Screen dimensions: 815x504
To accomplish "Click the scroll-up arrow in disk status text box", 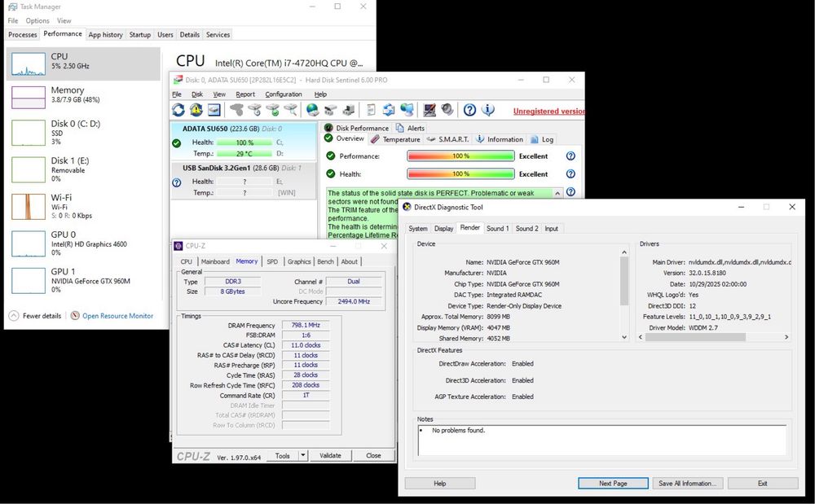I will (x=557, y=193).
